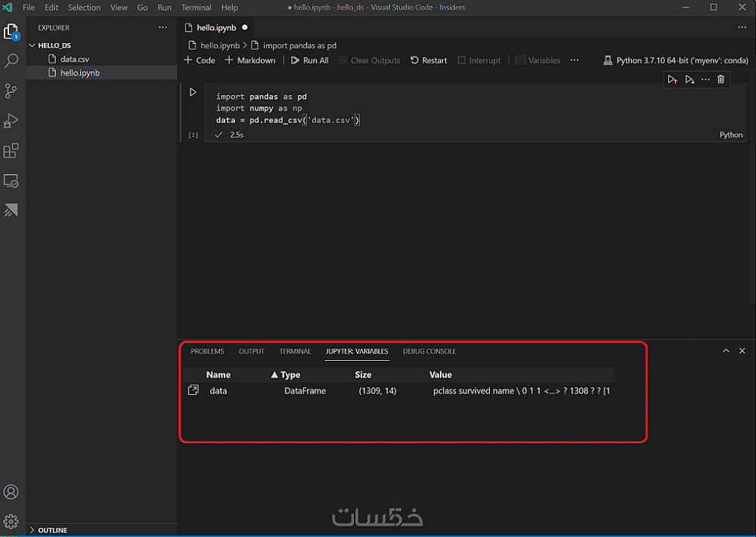
Task: Open the Edit menu
Action: coord(51,8)
